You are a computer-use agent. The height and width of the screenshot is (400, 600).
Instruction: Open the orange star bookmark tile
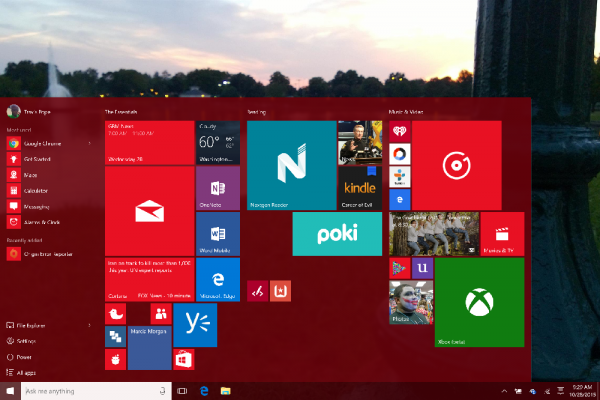pos(280,291)
